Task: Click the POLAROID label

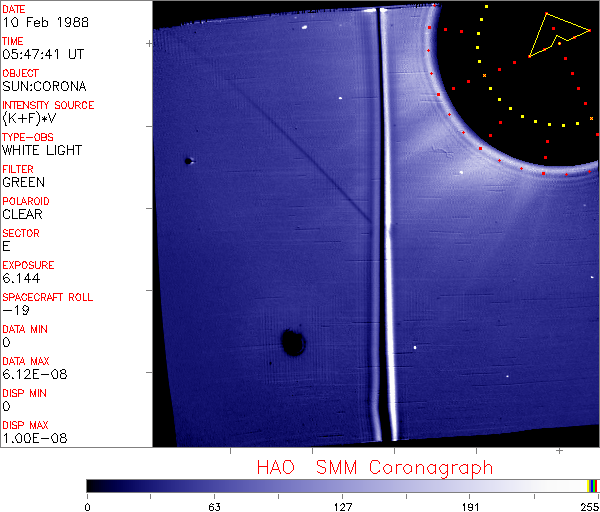Action: click(x=26, y=201)
